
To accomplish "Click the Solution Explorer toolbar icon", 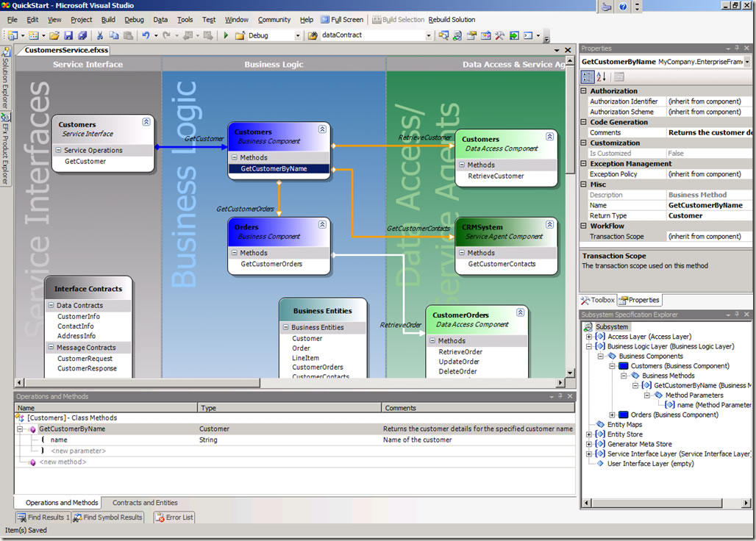I will [x=443, y=35].
